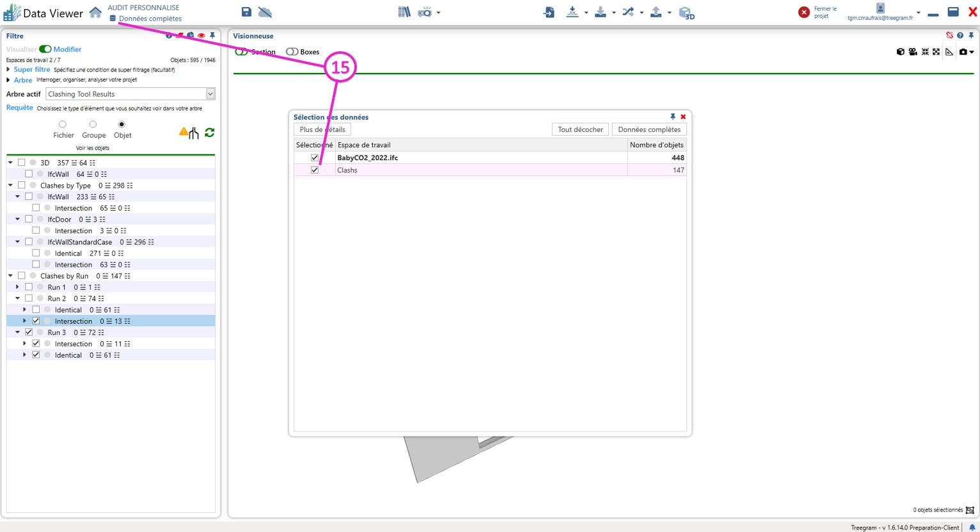980x532 pixels.
Task: Click the green refresh arrows in Filtre panel
Action: (209, 133)
